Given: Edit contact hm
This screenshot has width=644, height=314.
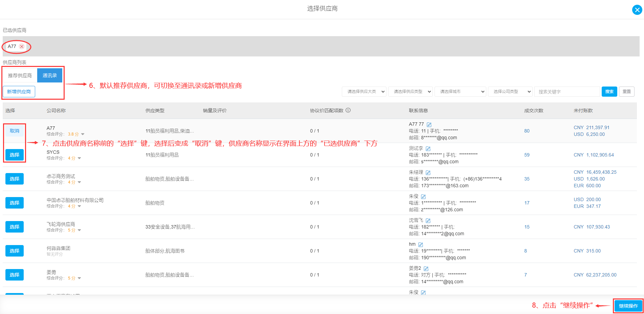Looking at the screenshot, I should coord(421,244).
